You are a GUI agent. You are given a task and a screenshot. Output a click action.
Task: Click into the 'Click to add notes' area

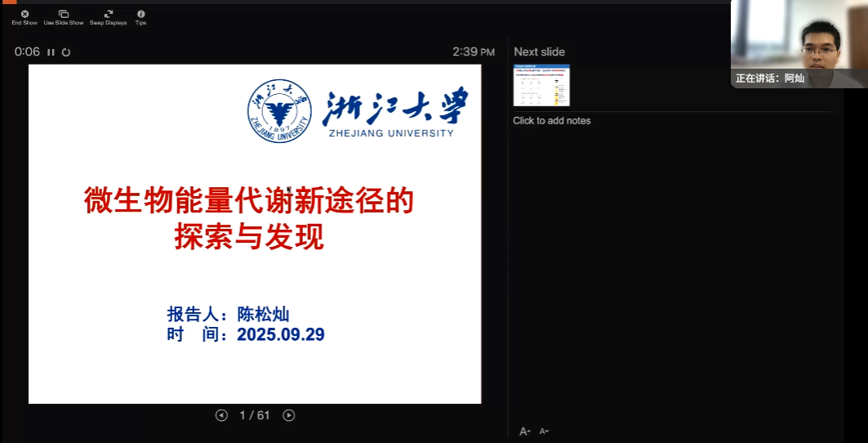[551, 121]
